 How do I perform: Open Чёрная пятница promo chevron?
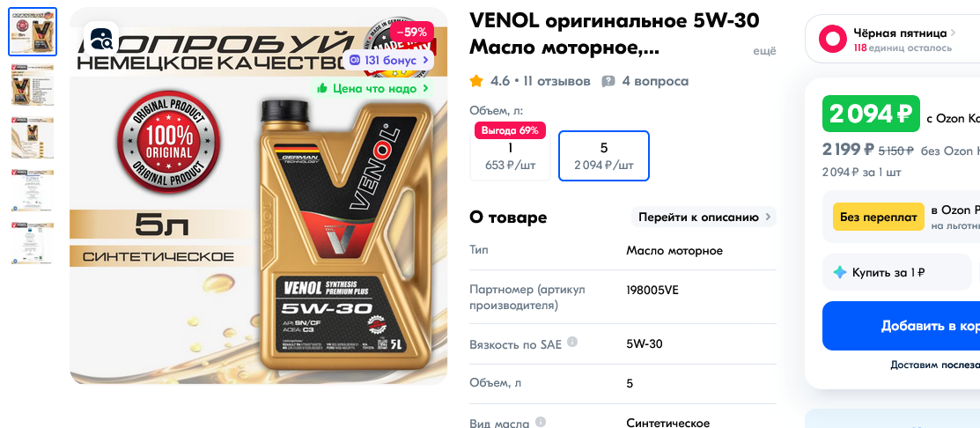pyautogui.click(x=953, y=33)
